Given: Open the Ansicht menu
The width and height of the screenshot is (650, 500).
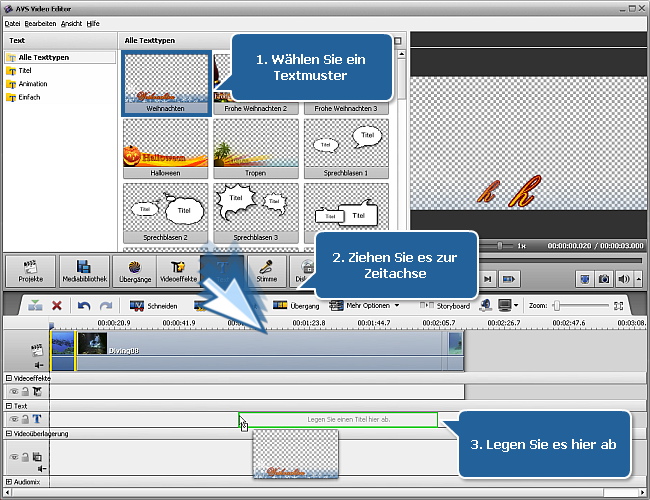Looking at the screenshot, I should 72,22.
